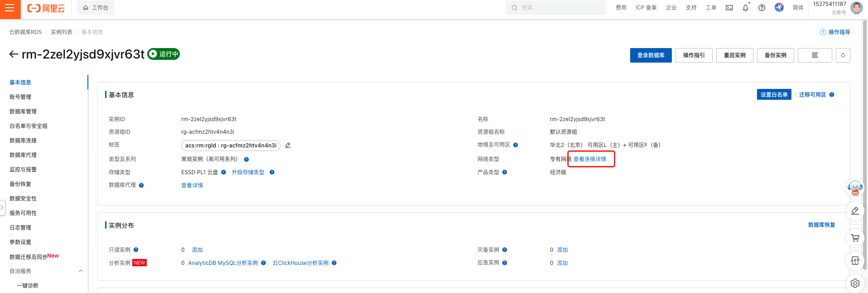Click the 数据库恢复 link
Screen dimensions: 868x293
click(821, 225)
